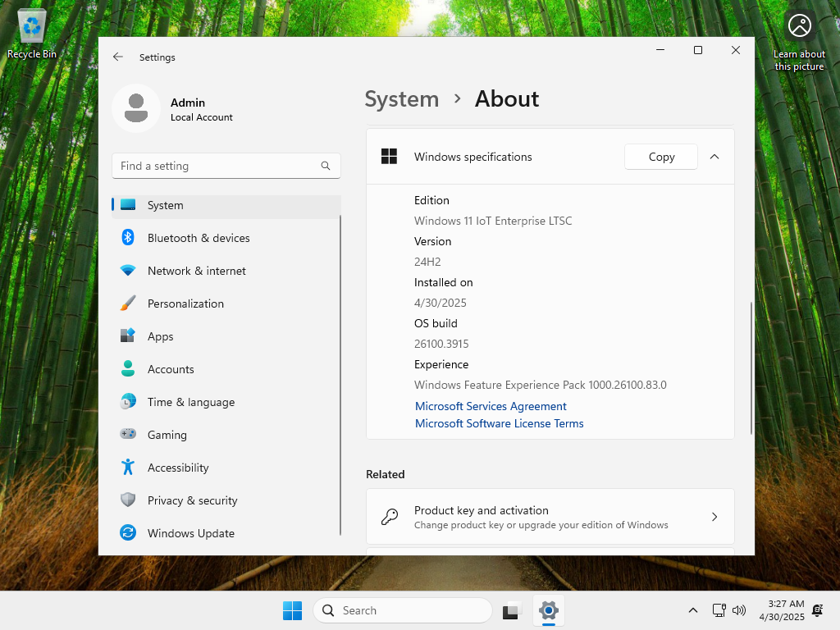Select the System icon in the sidebar
840x630 pixels.
point(128,204)
